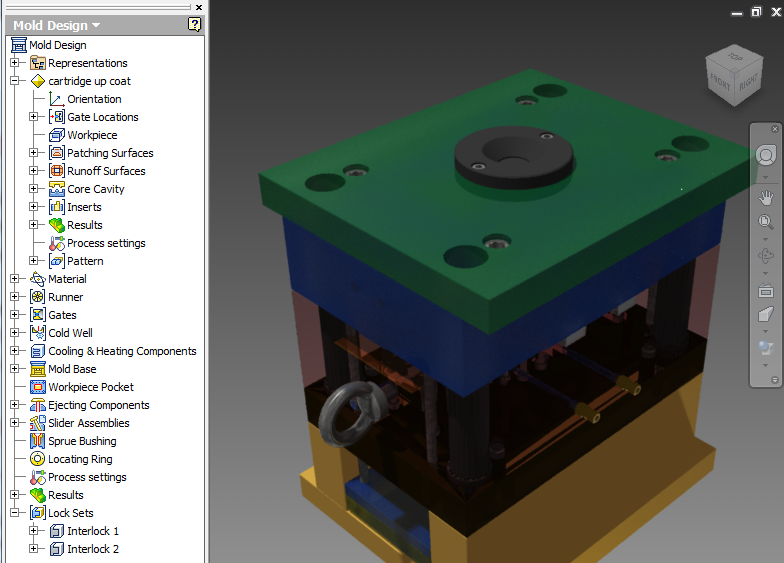Click the Runoff Surfaces icon
The height and width of the screenshot is (563, 784).
point(57,171)
